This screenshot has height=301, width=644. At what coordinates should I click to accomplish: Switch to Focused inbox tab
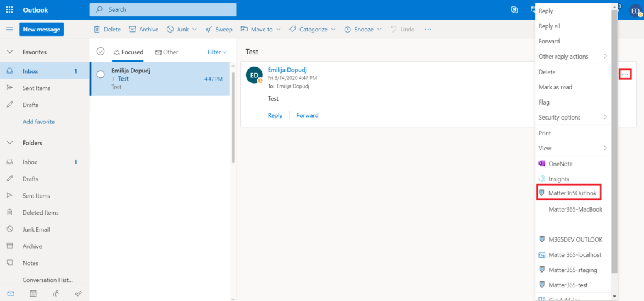click(128, 52)
